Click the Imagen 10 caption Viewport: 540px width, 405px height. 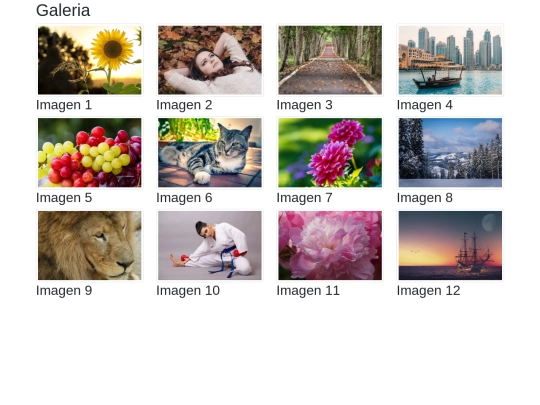tap(188, 291)
